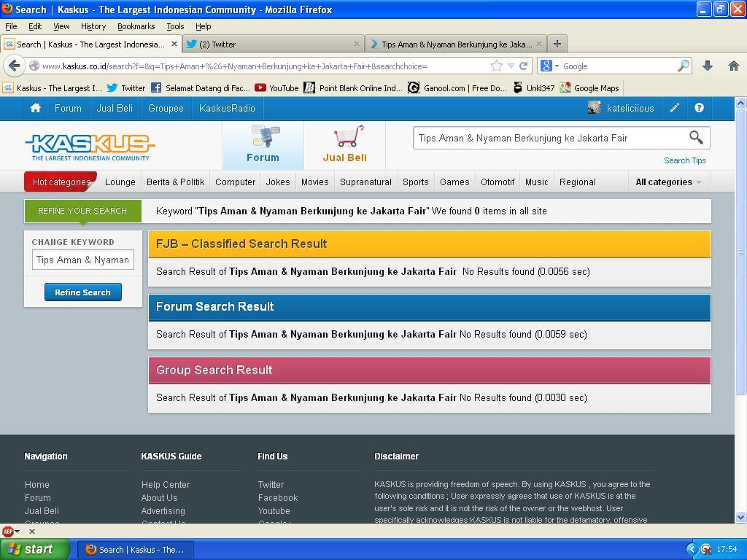Click the Advertising footer link
Viewport: 747px width, 560px height.
coord(163,511)
